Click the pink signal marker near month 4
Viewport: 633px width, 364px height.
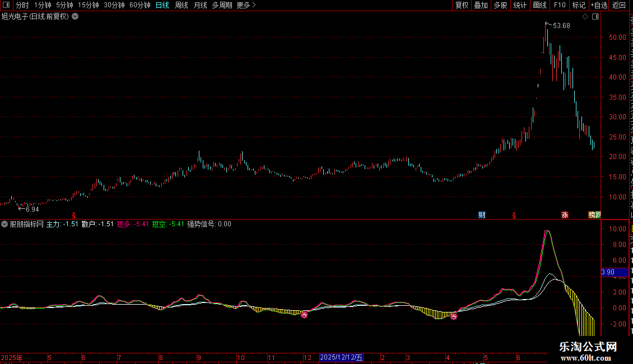click(454, 317)
